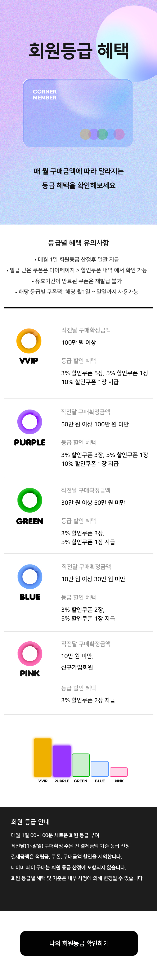Click the GREEN grade ring icon
The image size is (157, 980).
(x=30, y=500)
